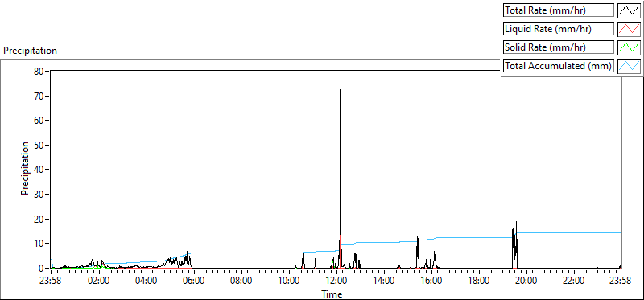Image resolution: width=644 pixels, height=300 pixels.
Task: Click the Y-axis maximum value 80
Action: pyautogui.click(x=39, y=71)
